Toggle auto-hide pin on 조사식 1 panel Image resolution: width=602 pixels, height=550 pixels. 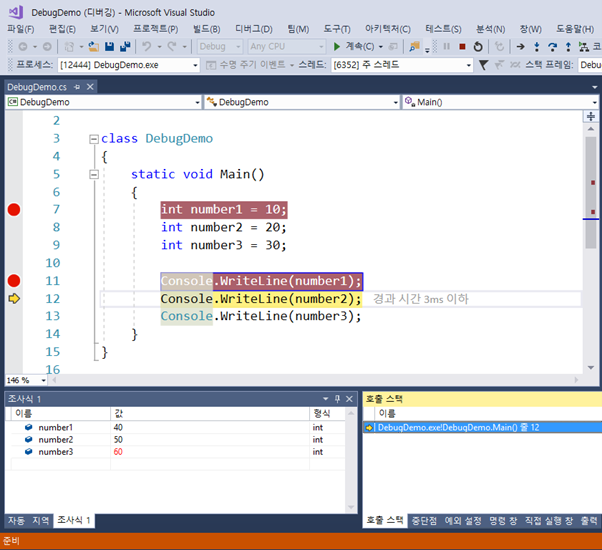337,398
